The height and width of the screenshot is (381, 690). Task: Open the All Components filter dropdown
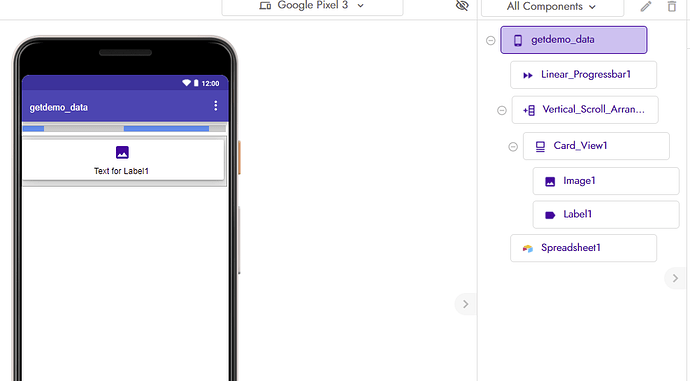(x=552, y=7)
